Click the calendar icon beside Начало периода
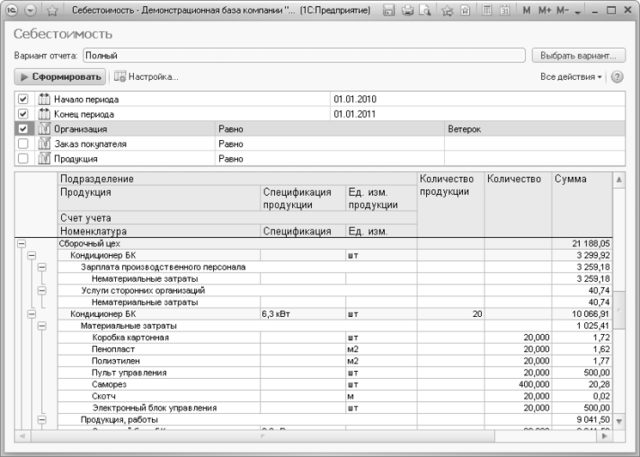The width and height of the screenshot is (640, 457). [44, 99]
